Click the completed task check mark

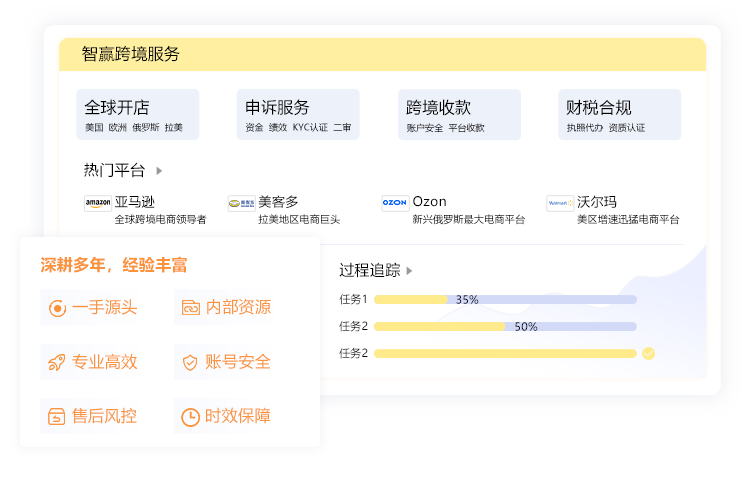click(648, 353)
